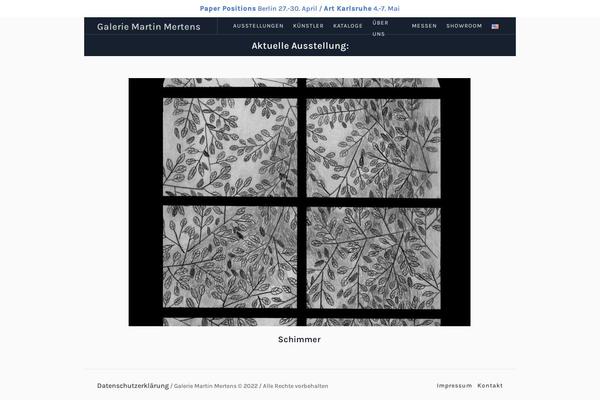Click the Schimmer exhibition title
This screenshot has width=600, height=400.
[x=299, y=340]
